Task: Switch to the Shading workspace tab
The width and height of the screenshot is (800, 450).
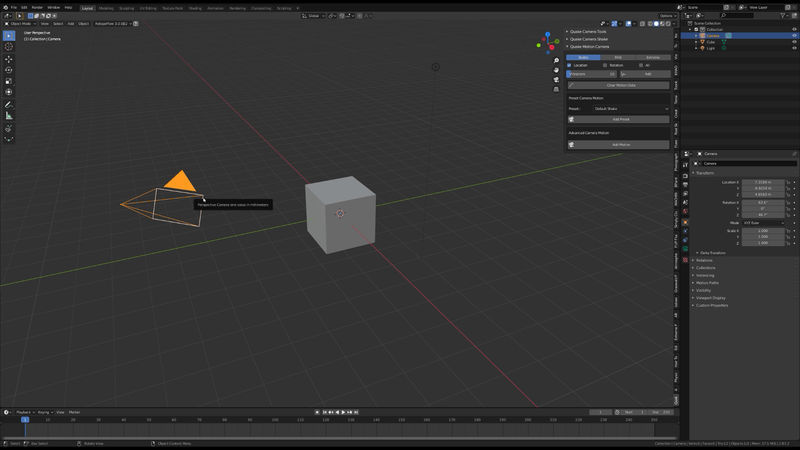Action: (x=195, y=8)
